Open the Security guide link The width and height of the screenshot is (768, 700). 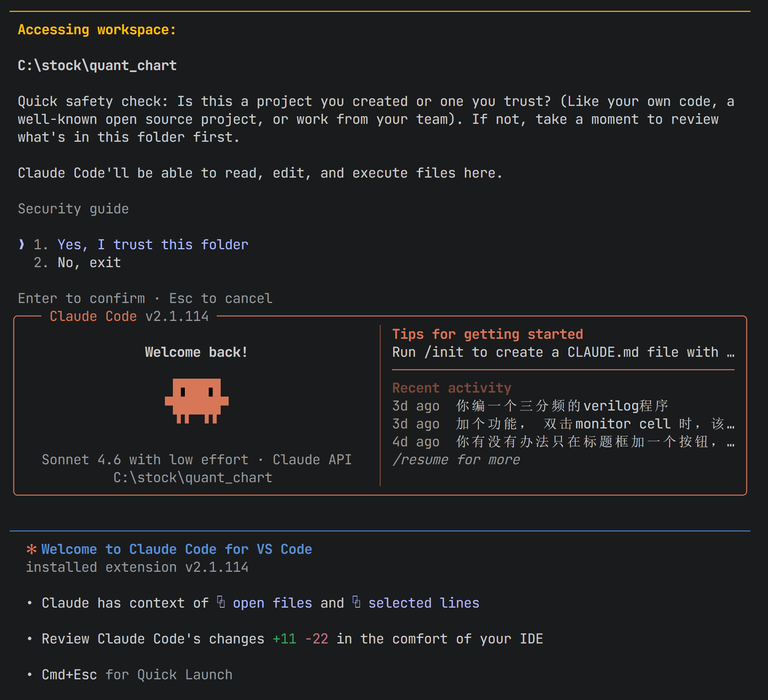pos(73,209)
